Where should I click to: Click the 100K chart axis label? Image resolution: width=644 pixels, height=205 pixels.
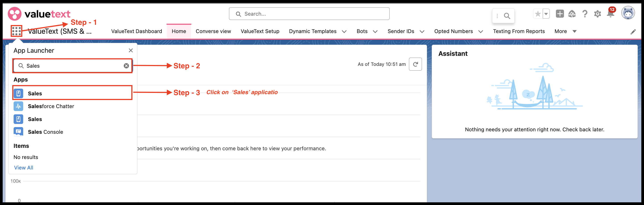16,181
